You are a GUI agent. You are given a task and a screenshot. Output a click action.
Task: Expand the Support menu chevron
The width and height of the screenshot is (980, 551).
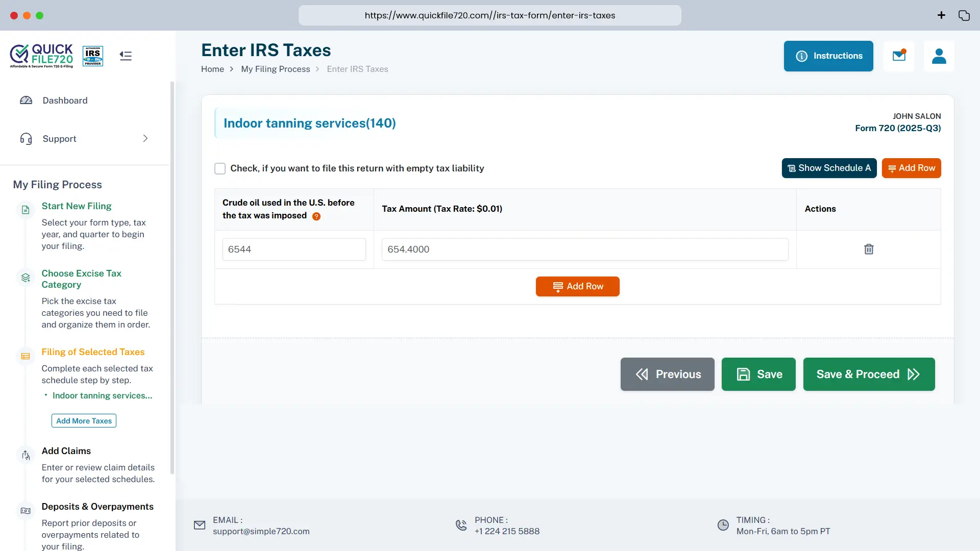coord(145,139)
